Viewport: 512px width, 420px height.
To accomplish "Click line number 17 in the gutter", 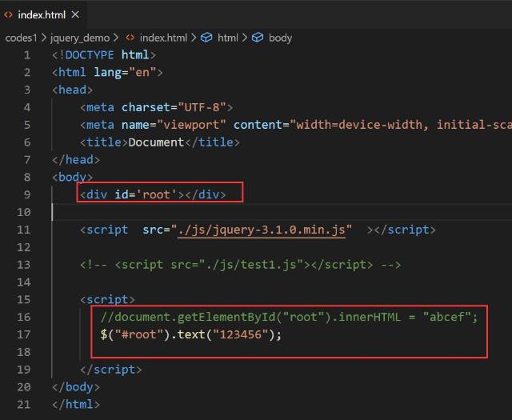I will point(27,334).
